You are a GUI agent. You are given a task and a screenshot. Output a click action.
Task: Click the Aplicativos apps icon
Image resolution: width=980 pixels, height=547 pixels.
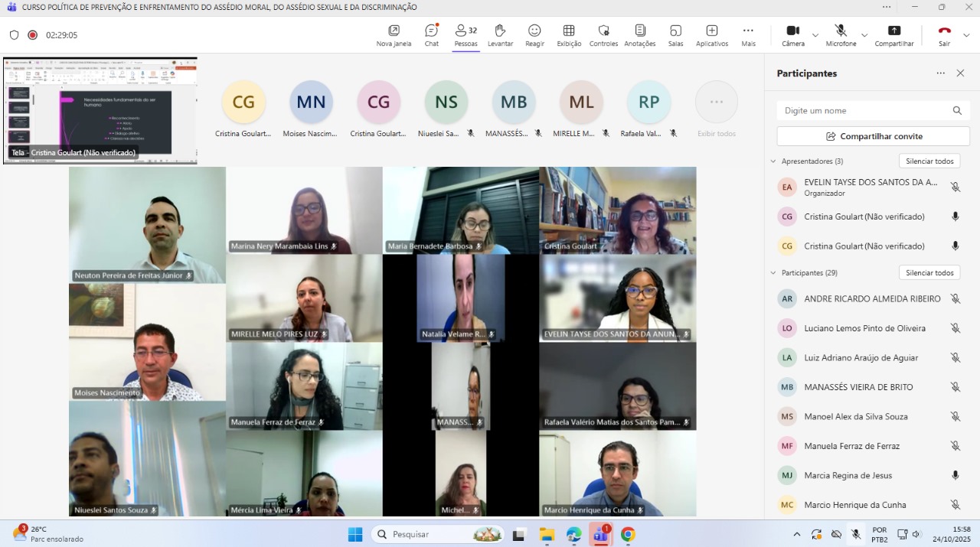(x=711, y=34)
